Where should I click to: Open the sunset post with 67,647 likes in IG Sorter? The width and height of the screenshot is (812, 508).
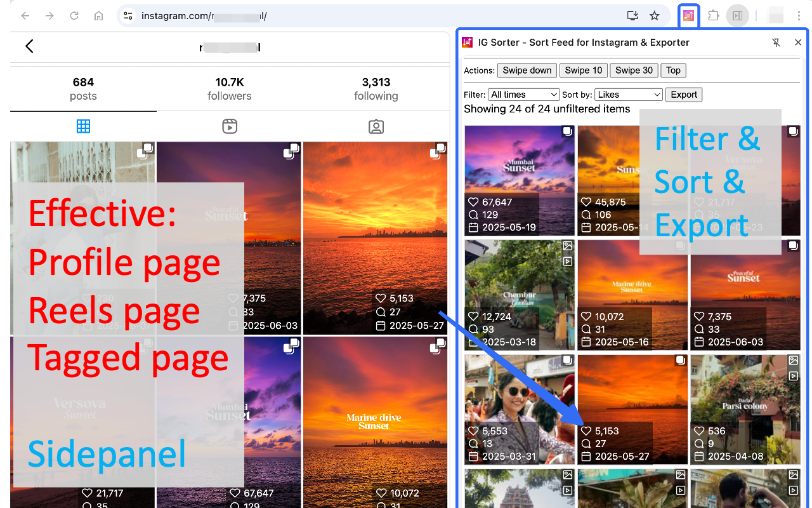[x=519, y=168]
